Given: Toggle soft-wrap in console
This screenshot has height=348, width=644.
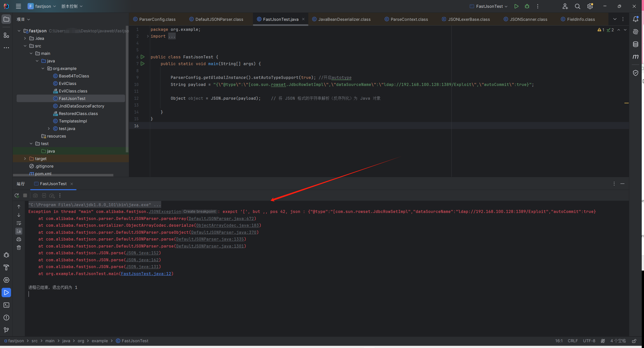Looking at the screenshot, I should tap(19, 223).
